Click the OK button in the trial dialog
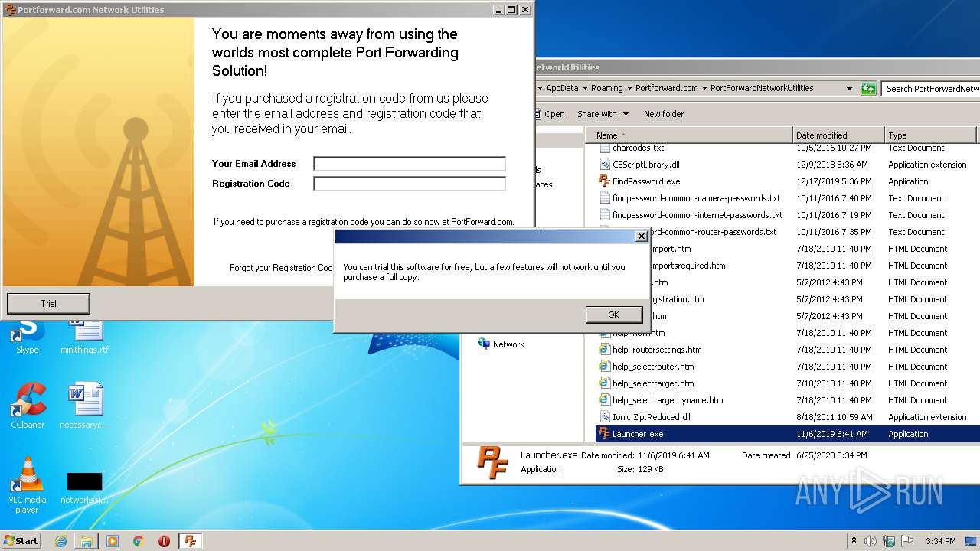Screen dimensions: 980x551 click(x=613, y=315)
